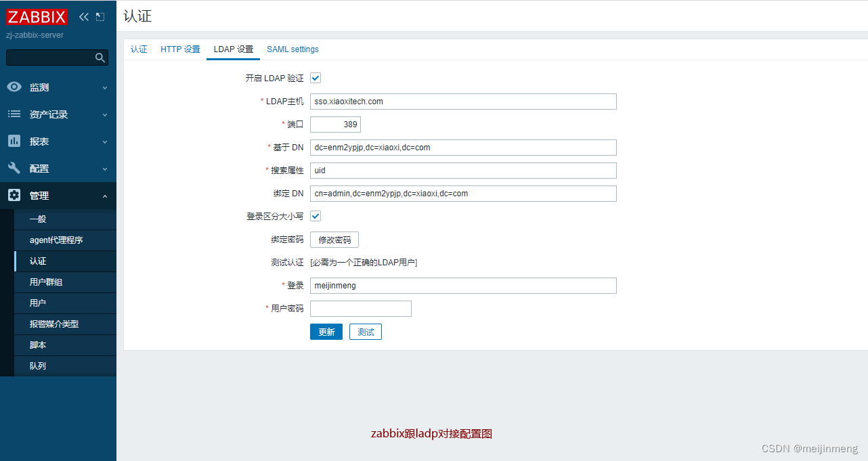Click the 测试 button
868x461 pixels.
[366, 332]
